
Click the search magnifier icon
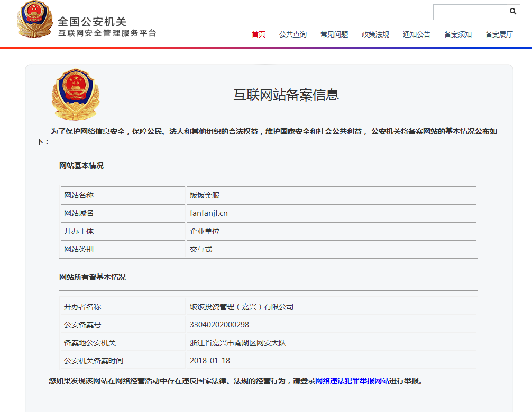(512, 11)
